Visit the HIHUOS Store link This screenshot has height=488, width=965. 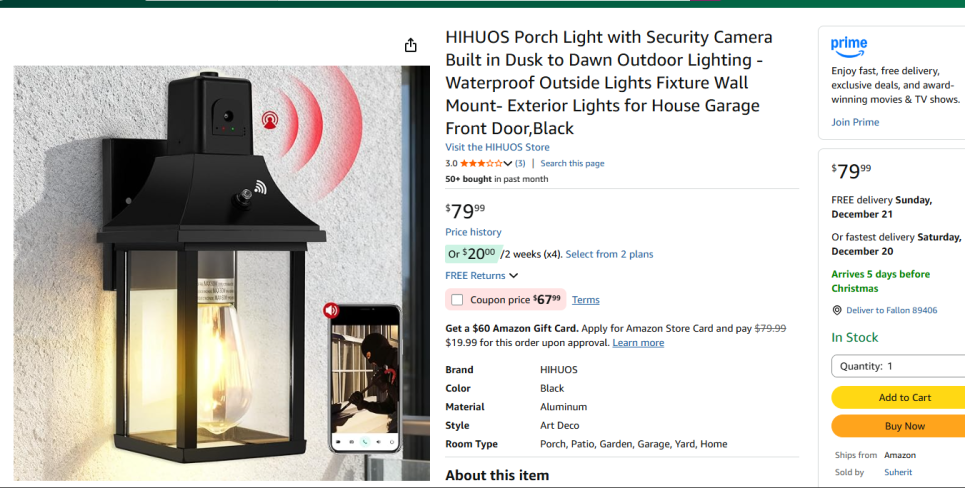pyautogui.click(x=497, y=147)
